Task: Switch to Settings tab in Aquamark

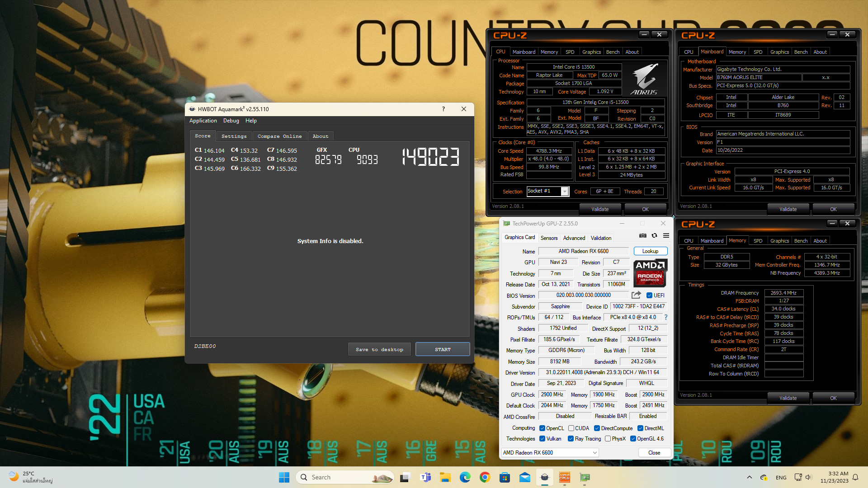Action: (234, 136)
